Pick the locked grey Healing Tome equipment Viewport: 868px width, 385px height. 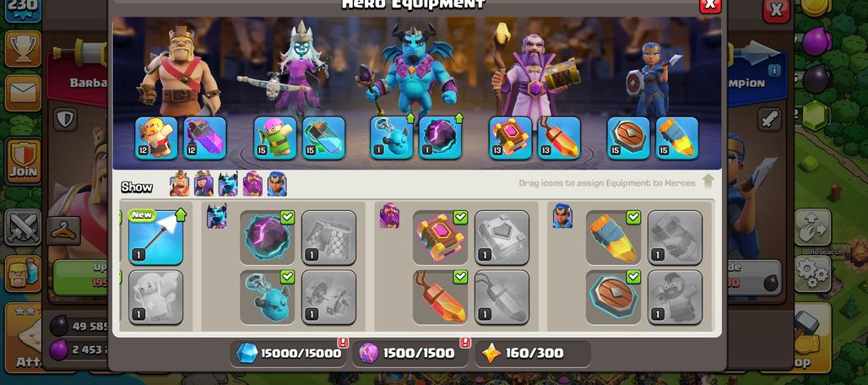502,238
